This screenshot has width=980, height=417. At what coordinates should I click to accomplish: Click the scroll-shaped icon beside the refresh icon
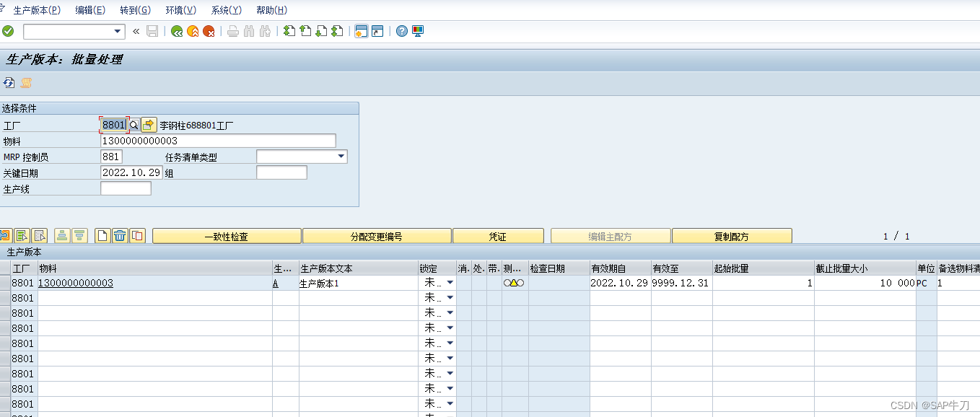[x=25, y=83]
